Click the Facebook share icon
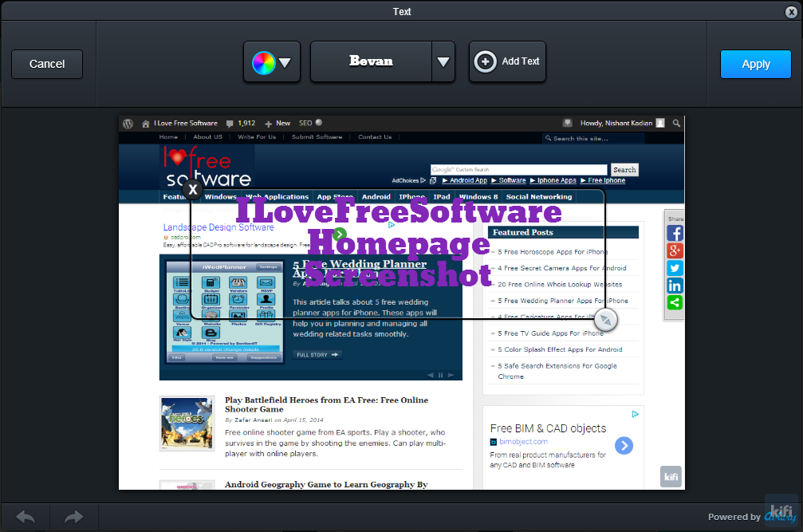Viewport: 803px width, 532px height. (x=675, y=234)
